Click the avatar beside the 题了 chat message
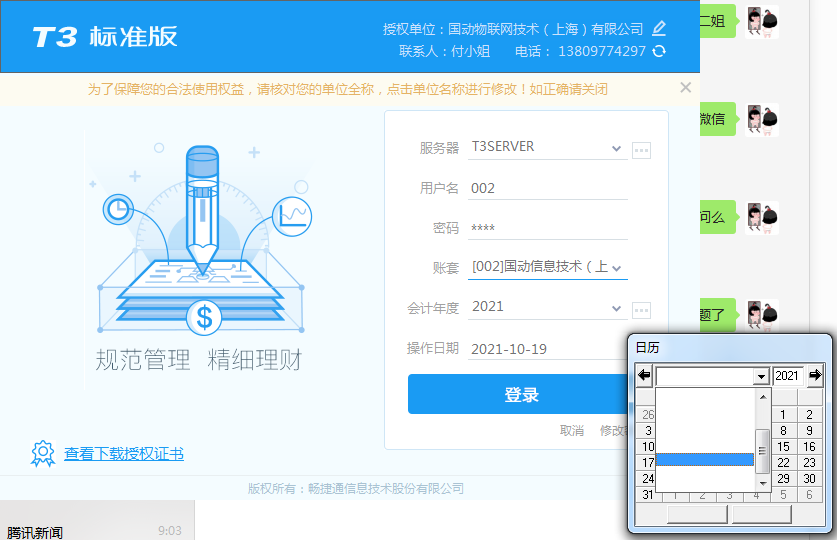 [x=762, y=315]
